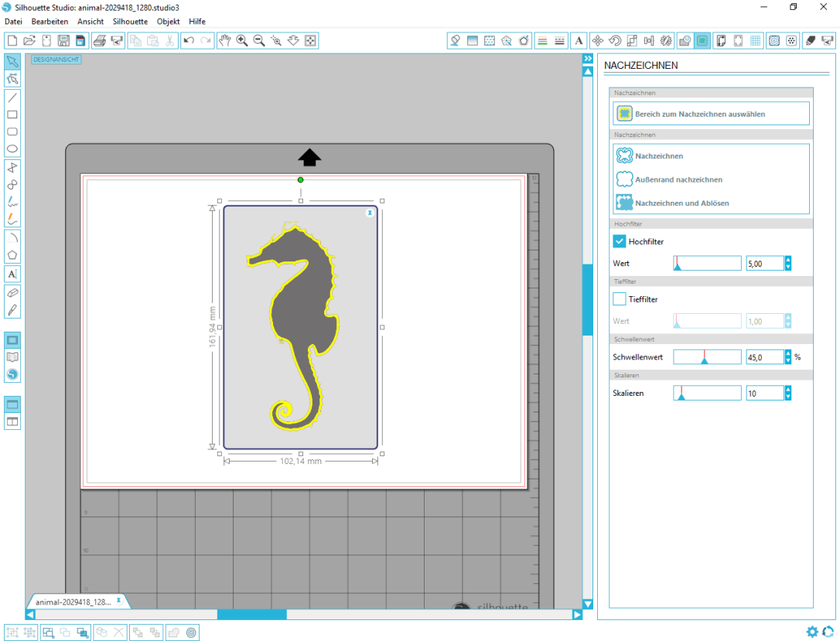Activate the ellipse tool
Image resolution: width=840 pixels, height=641 pixels.
12,148
